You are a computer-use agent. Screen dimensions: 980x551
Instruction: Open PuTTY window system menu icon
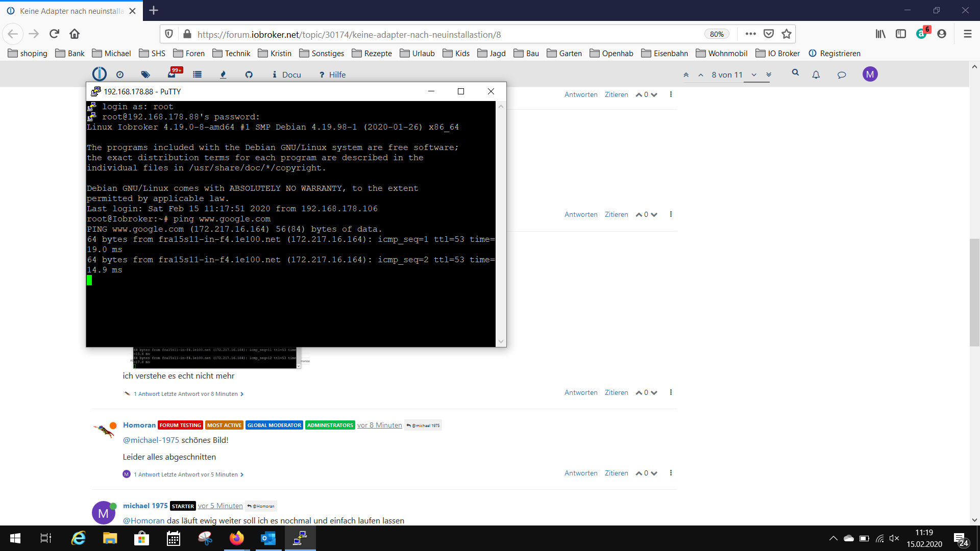[x=95, y=91]
